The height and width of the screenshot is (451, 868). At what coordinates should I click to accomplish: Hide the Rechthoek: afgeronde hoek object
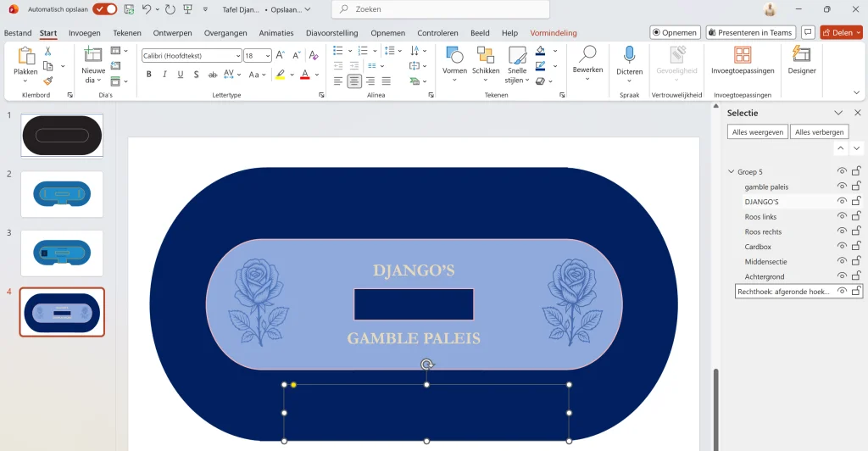(842, 291)
